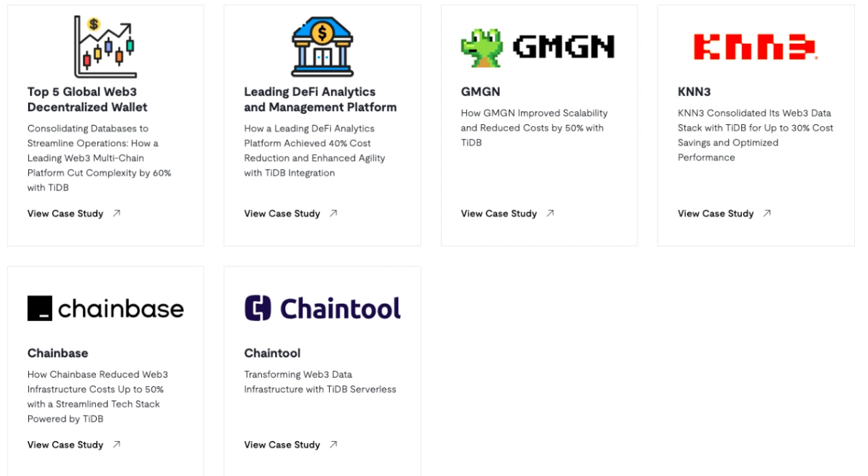Image resolution: width=868 pixels, height=476 pixels.
Task: Click arrow icon beside Chaintool View Case Study
Action: click(333, 444)
